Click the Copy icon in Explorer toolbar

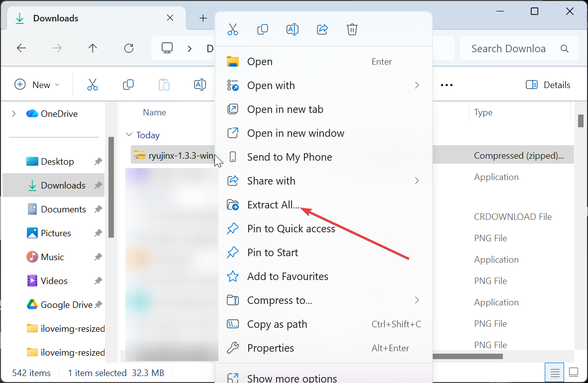(x=128, y=85)
